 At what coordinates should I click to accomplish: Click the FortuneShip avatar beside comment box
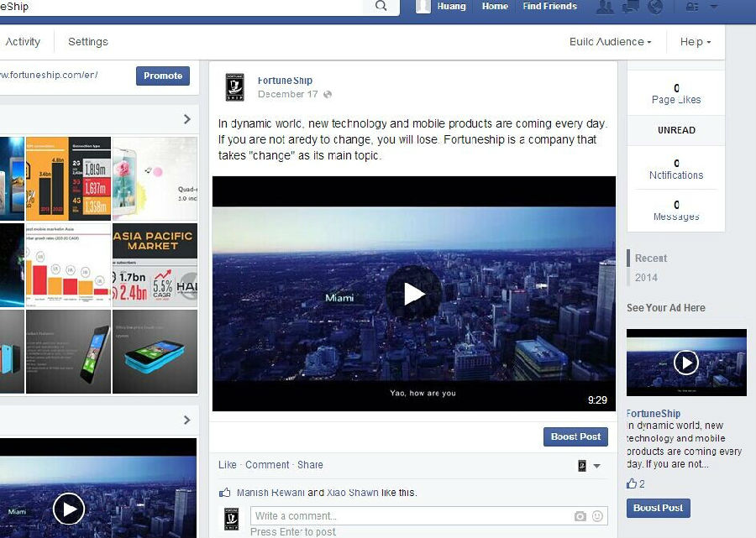click(x=232, y=519)
